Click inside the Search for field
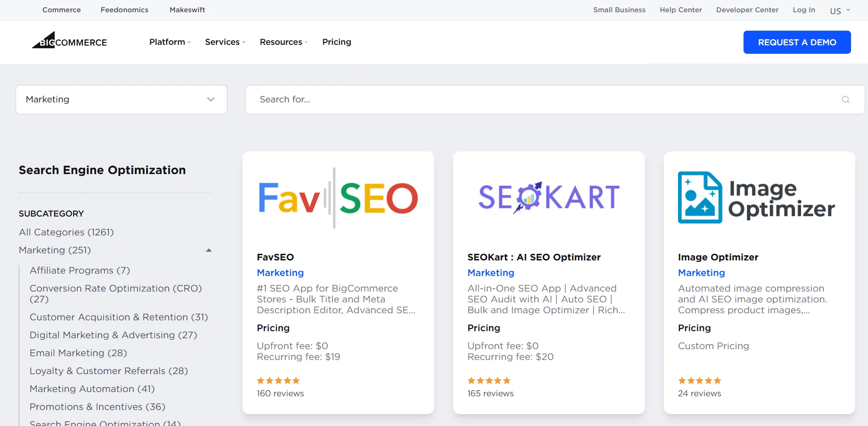Image resolution: width=868 pixels, height=426 pixels. [471, 100]
